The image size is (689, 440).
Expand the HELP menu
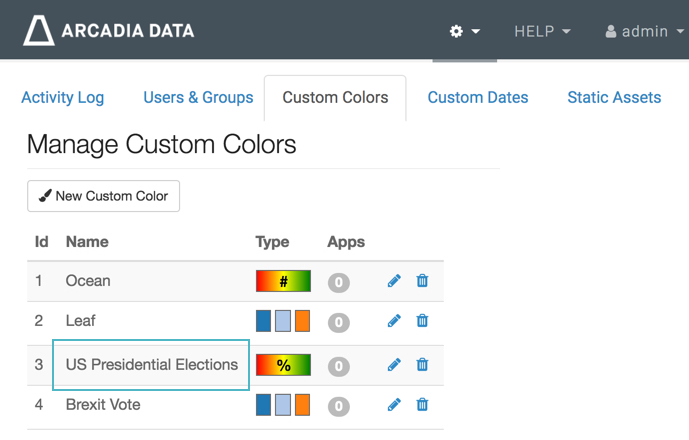(542, 31)
